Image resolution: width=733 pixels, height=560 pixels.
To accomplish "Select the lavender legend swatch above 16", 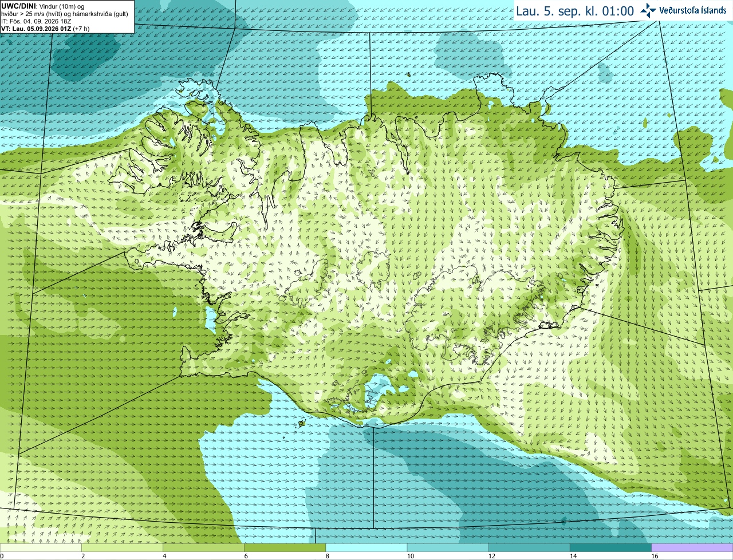I will (692, 548).
